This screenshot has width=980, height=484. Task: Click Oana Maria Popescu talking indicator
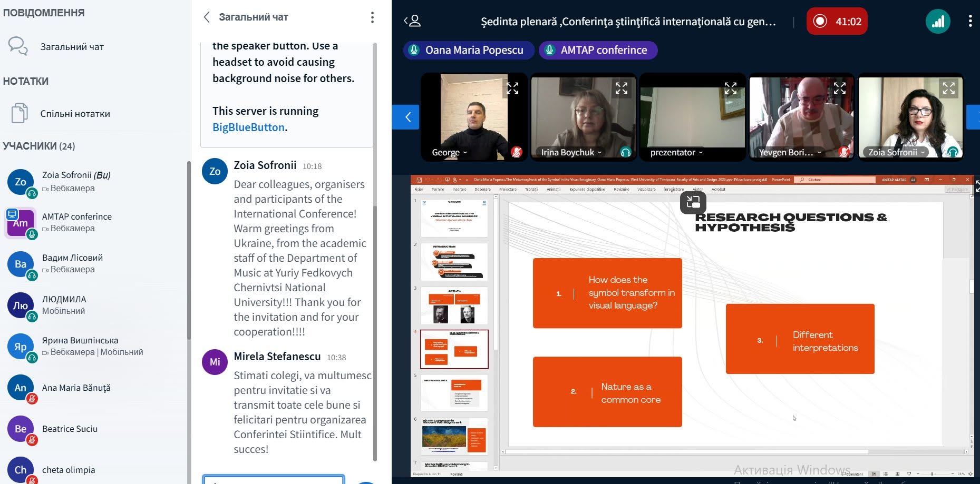pyautogui.click(x=468, y=50)
